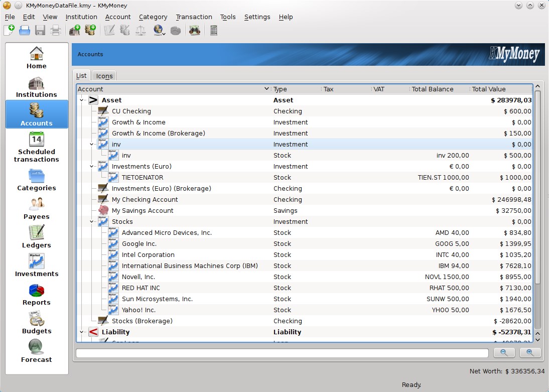Click the VAT column header
Image resolution: width=549 pixels, height=392 pixels.
click(x=390, y=89)
